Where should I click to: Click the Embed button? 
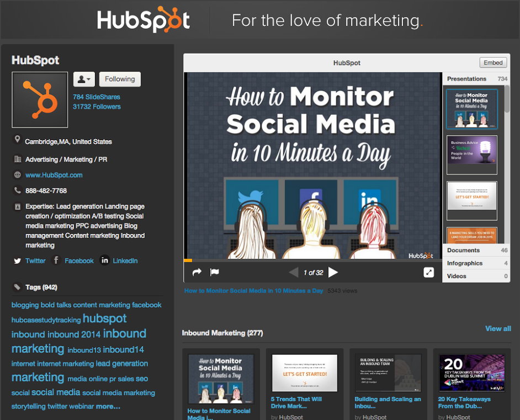(493, 63)
